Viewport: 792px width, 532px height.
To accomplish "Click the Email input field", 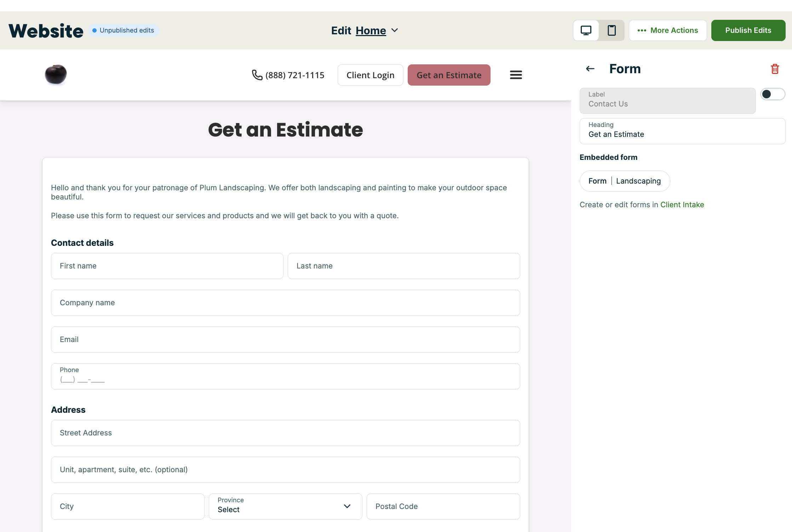I will 285,340.
